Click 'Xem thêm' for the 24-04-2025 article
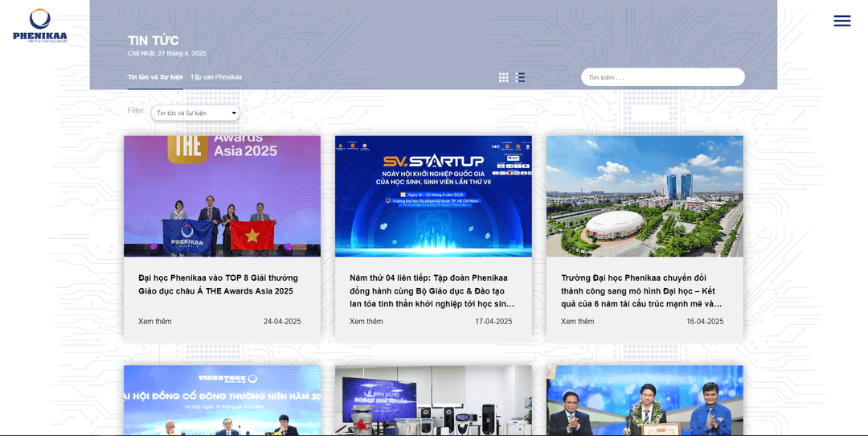This screenshot has width=868, height=436. pos(155,322)
